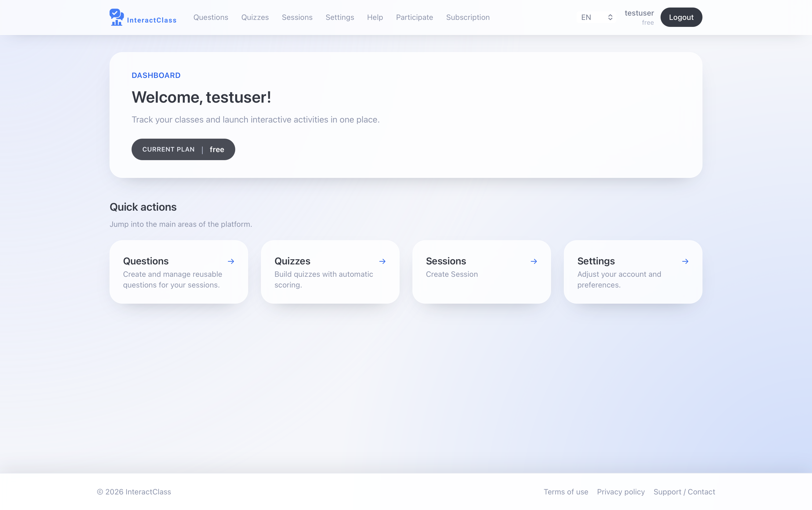Click the arrow icon on Quizzes card
Viewport: 812px width, 510px height.
click(382, 261)
